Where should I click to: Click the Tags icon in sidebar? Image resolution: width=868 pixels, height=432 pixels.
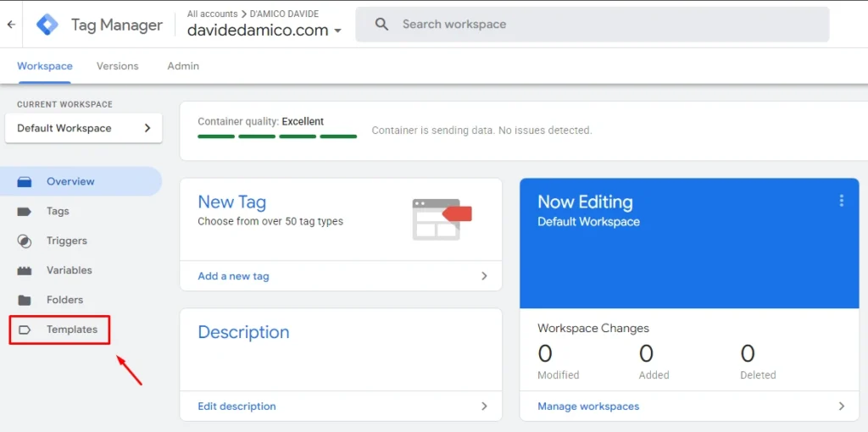(25, 211)
